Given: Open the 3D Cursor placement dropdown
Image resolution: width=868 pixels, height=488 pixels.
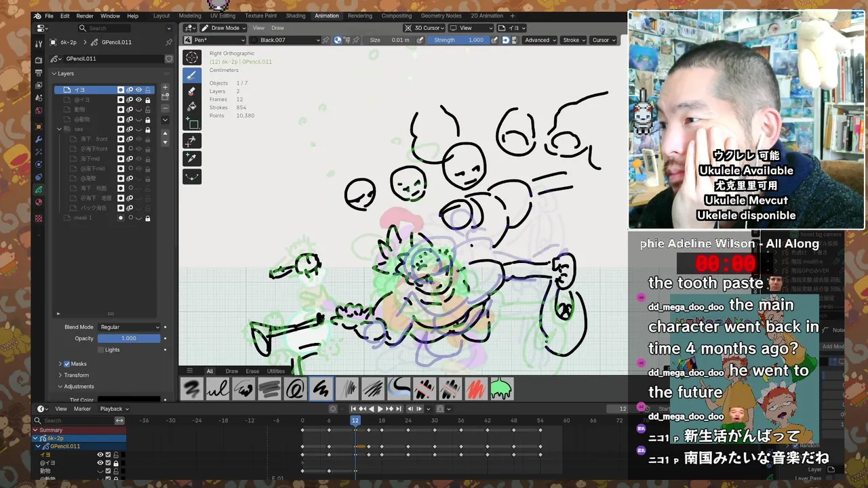Looking at the screenshot, I should click(x=425, y=28).
